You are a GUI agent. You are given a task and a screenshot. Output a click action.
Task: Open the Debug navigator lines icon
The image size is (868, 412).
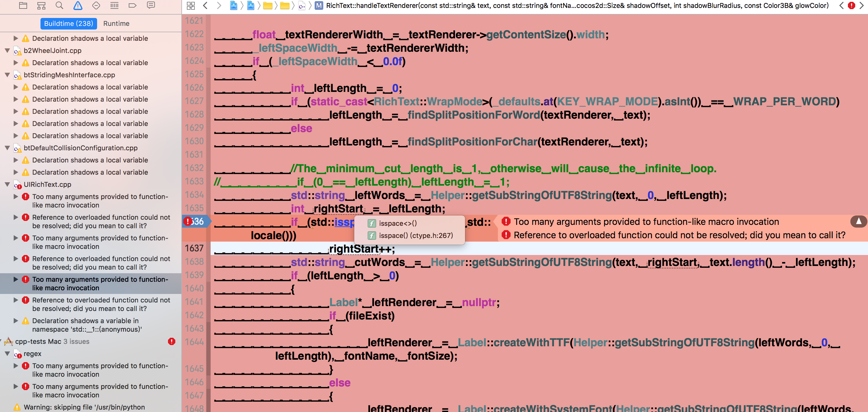click(x=114, y=5)
